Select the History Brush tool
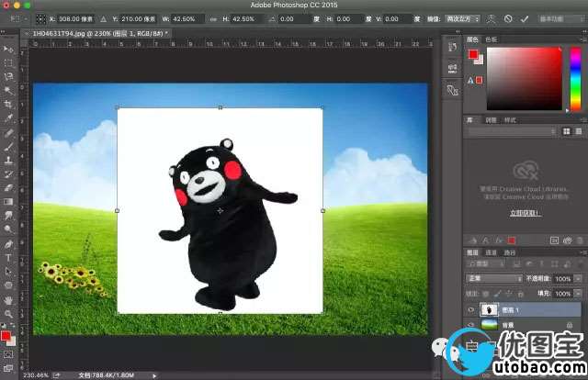This screenshot has height=380, width=588. pyautogui.click(x=8, y=173)
